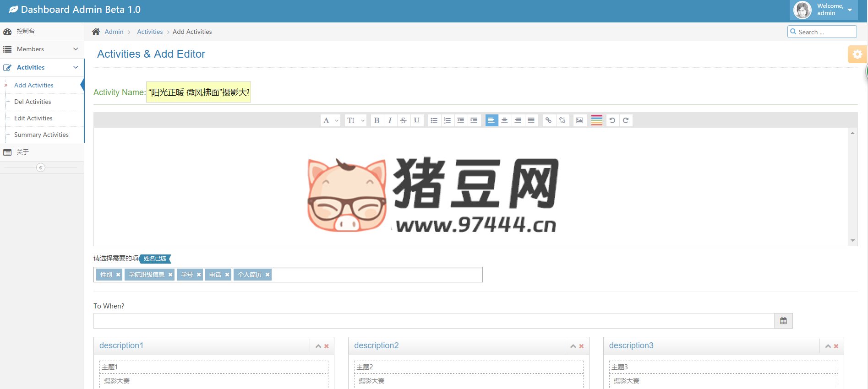Remove the 性别 tag

[118, 275]
